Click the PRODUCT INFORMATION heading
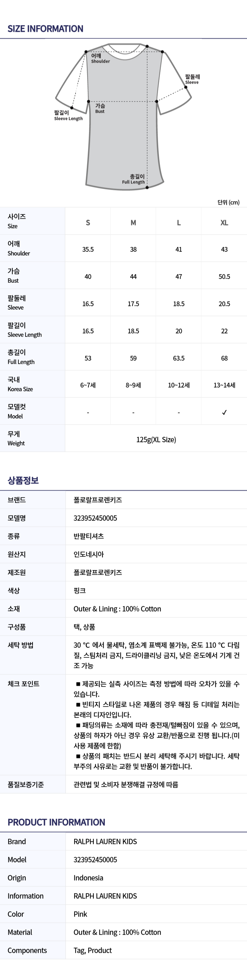The width and height of the screenshot is (247, 980). click(x=56, y=822)
